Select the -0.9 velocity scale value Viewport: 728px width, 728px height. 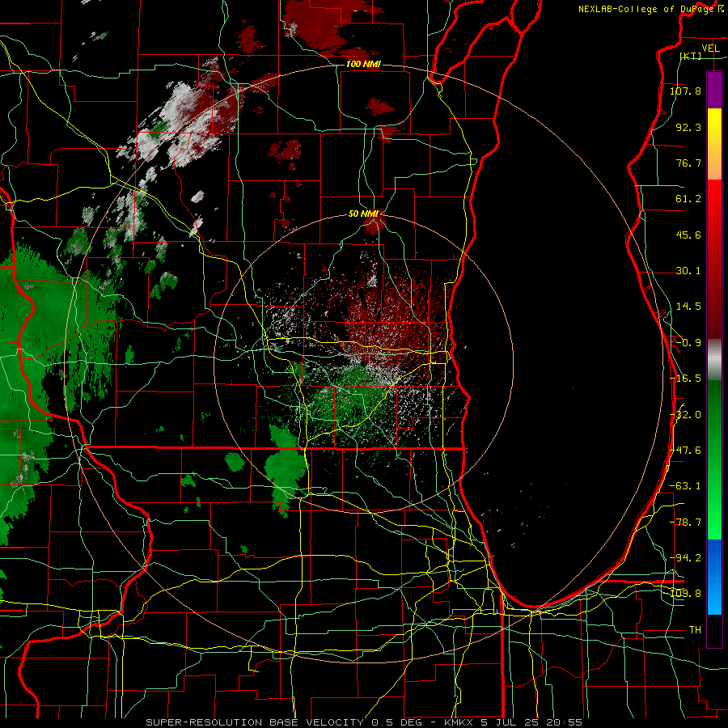tap(688, 343)
